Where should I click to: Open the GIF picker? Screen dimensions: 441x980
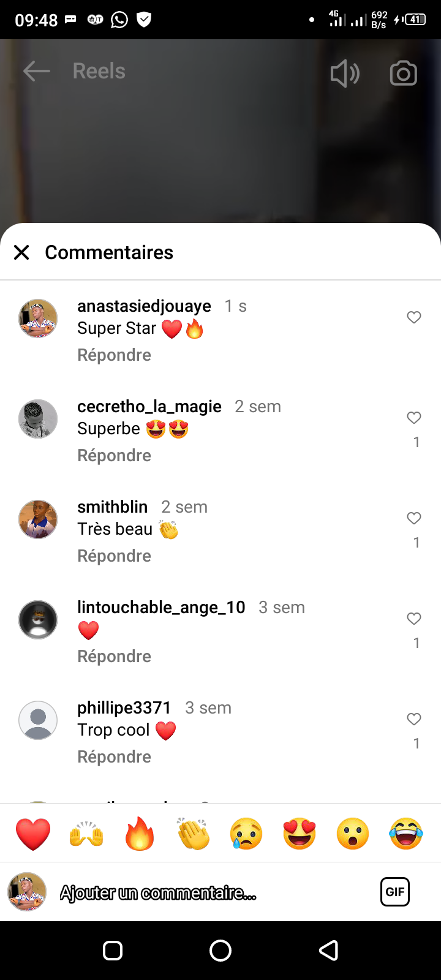tap(395, 892)
